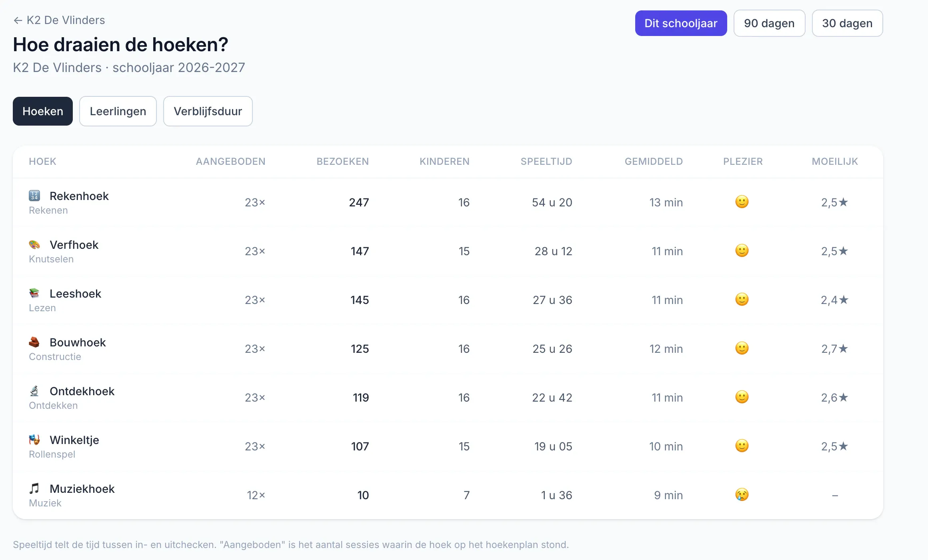Open the Bouwhoek row name
The image size is (928, 560).
coord(78,342)
